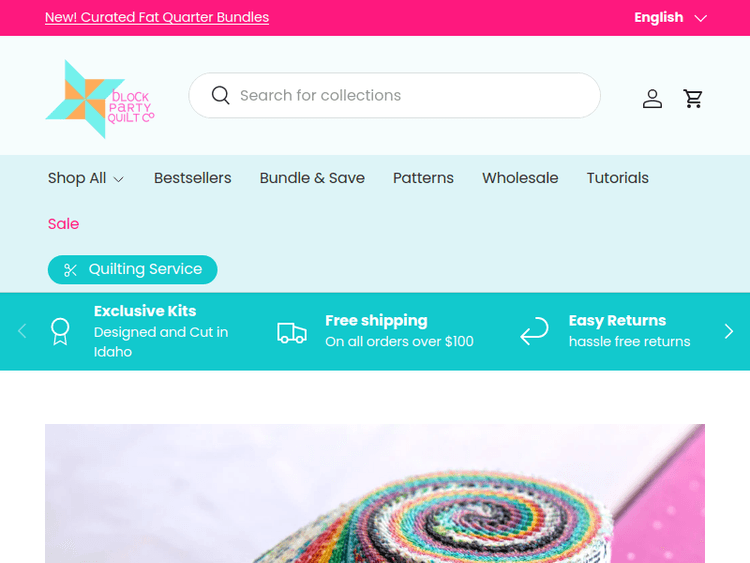Open the Bundle & Save menu item
750x563 pixels.
tap(312, 178)
